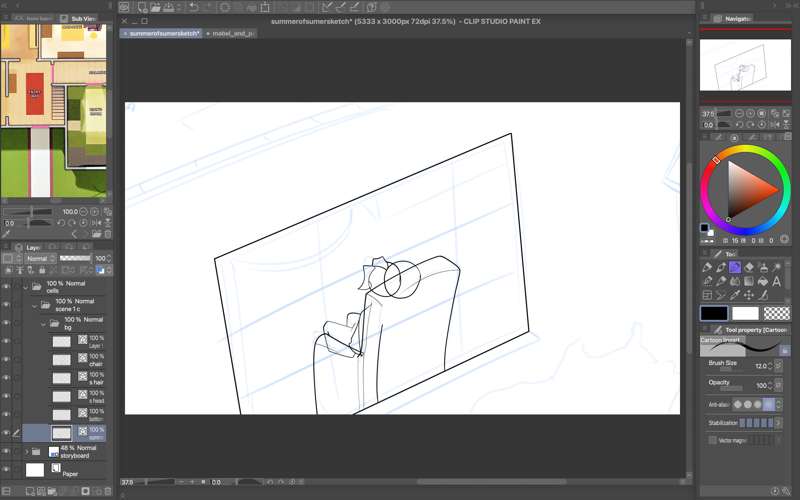Hide the Paper layer
800x500 pixels.
[6, 470]
